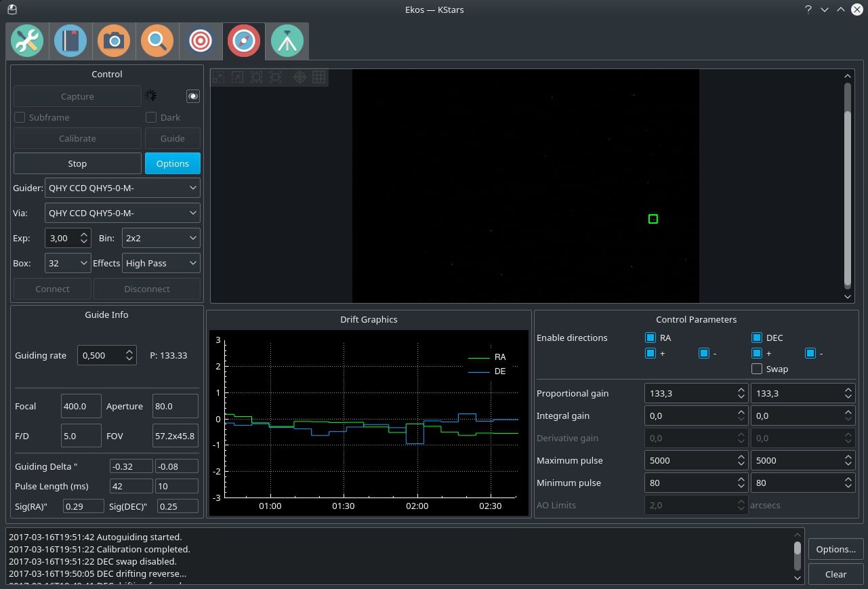Click the RA Minimum pulse spinbox
The width and height of the screenshot is (868, 589).
(x=697, y=483)
